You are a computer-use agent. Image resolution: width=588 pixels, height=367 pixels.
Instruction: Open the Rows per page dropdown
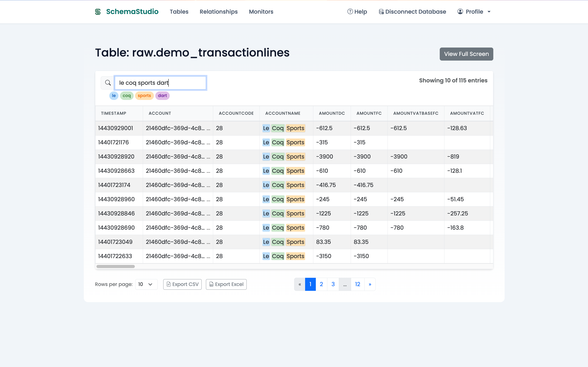(146, 284)
